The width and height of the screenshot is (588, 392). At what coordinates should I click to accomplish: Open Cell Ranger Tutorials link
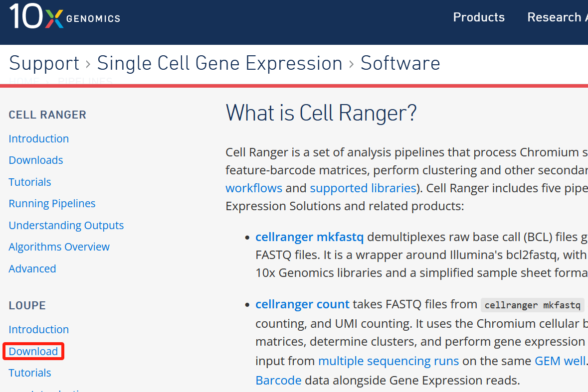(29, 182)
